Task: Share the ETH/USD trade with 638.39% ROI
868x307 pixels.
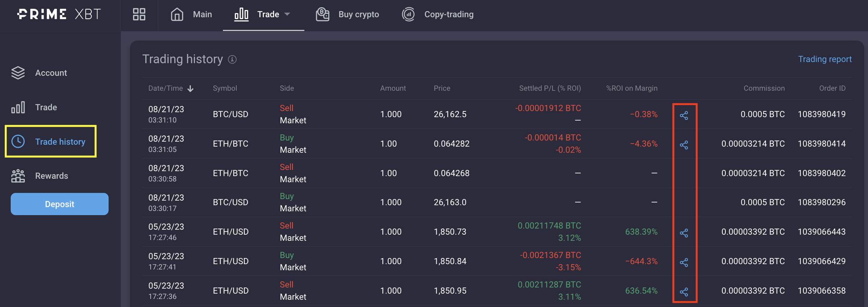Action: pyautogui.click(x=684, y=233)
